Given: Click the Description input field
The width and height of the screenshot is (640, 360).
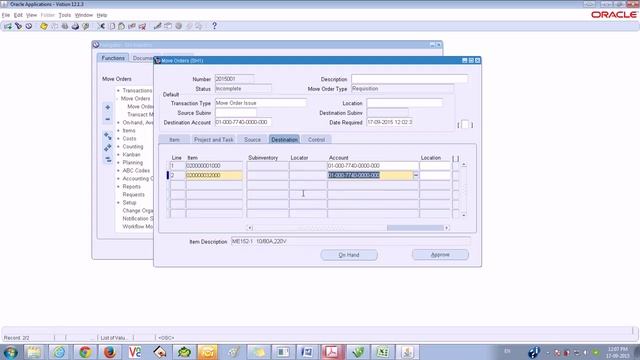Looking at the screenshot, I should [409, 79].
